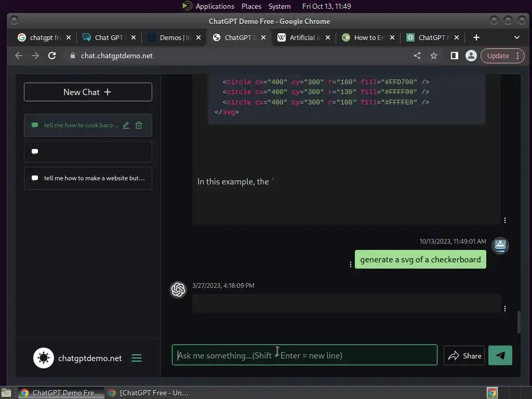Image resolution: width=532 pixels, height=399 pixels.
Task: Open the 'tell me how to cook baco...' chat
Action: click(x=81, y=125)
